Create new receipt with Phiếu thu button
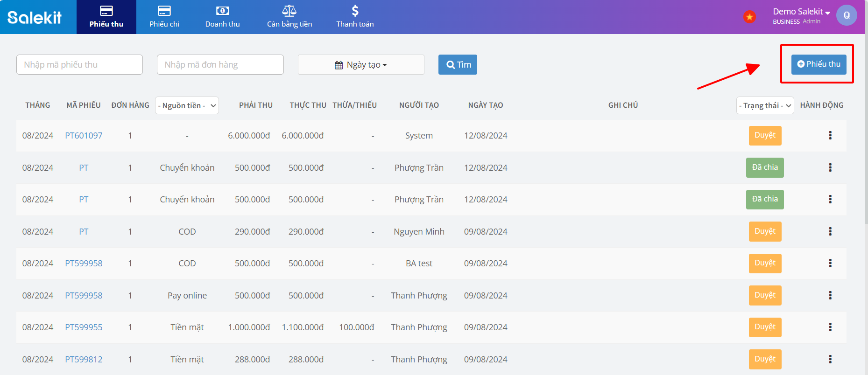The image size is (868, 375). click(x=819, y=64)
